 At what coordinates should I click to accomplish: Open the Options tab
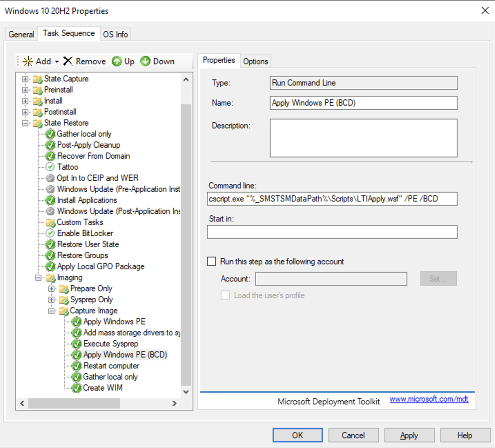(x=255, y=61)
